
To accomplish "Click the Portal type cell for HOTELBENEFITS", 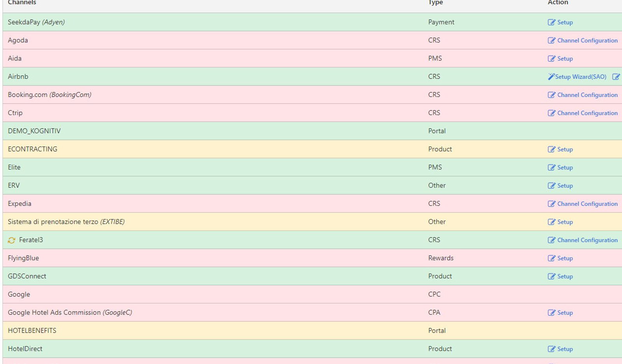I will point(437,331).
